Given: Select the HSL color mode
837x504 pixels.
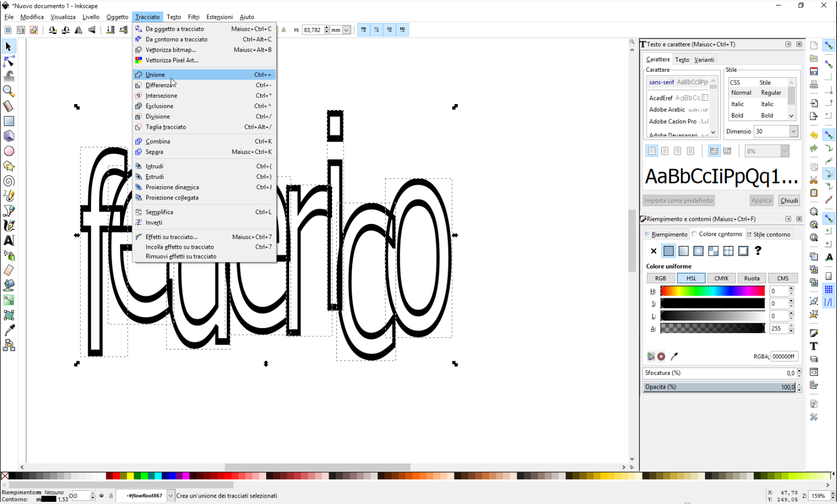Looking at the screenshot, I should (x=691, y=278).
